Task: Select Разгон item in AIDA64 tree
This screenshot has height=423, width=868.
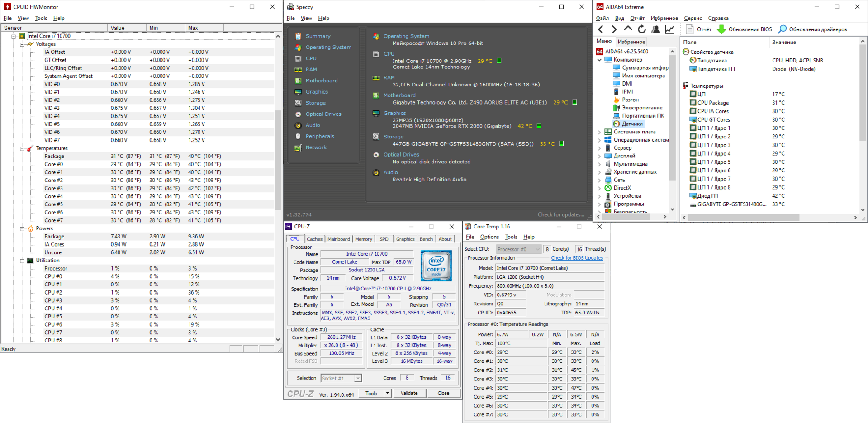Action: click(630, 100)
